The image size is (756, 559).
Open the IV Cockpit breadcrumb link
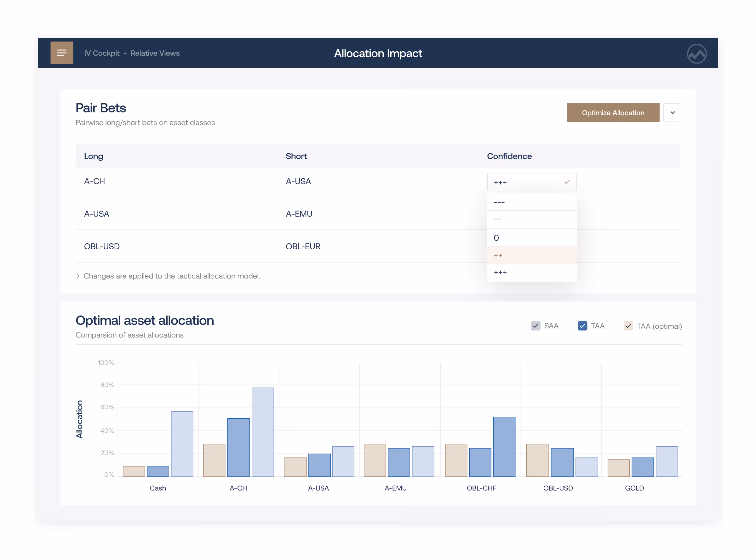click(101, 53)
